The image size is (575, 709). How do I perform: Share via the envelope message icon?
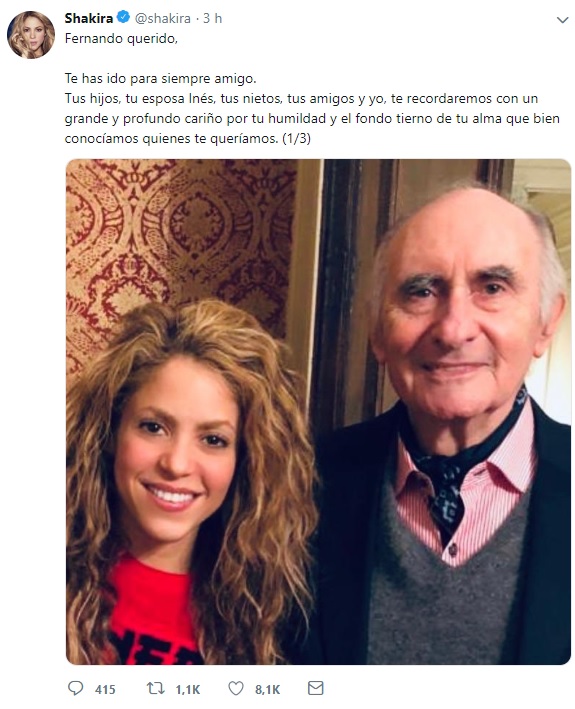[x=316, y=688]
